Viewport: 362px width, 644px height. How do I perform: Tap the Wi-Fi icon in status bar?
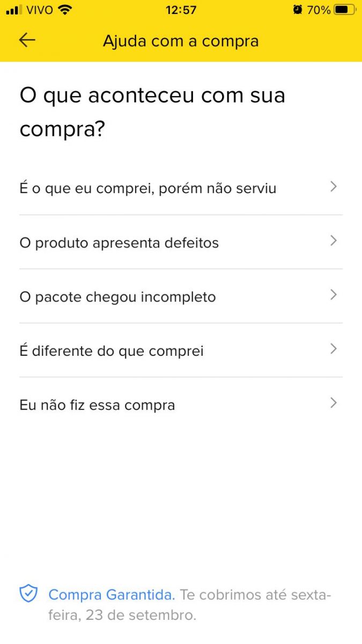click(x=65, y=10)
